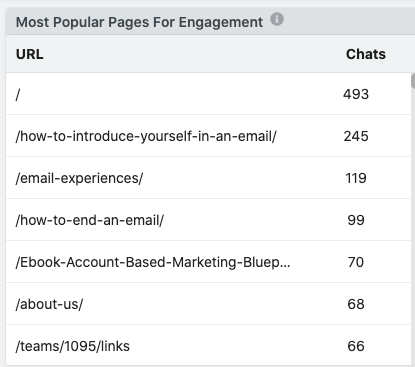This screenshot has height=367, width=415.
Task: Click the table's vertical scrollbar thumb
Action: [413, 81]
